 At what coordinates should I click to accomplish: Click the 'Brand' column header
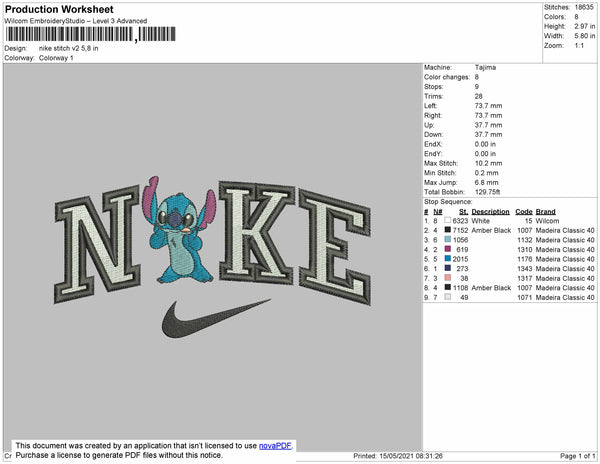tap(546, 212)
